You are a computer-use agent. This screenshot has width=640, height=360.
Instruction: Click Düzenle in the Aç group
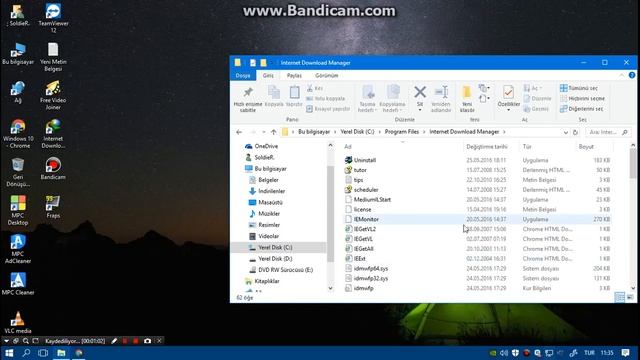pos(537,99)
